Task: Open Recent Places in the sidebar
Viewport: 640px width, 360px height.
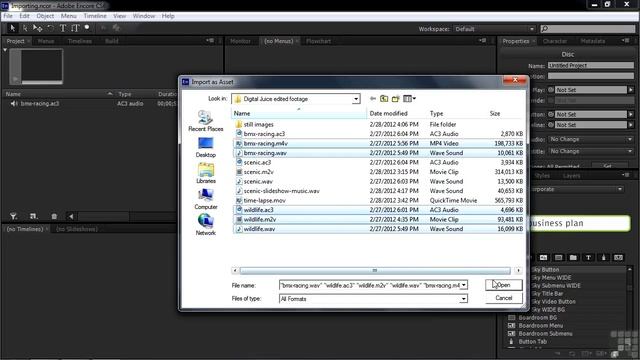Action: pos(206,121)
